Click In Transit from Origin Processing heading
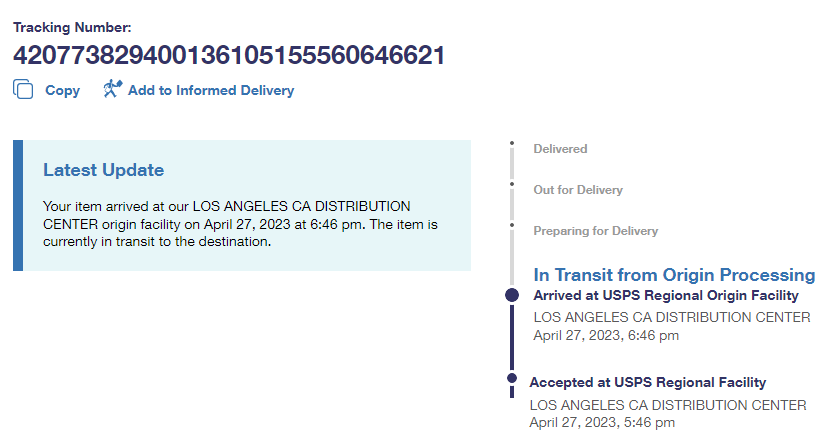Image resolution: width=823 pixels, height=447 pixels. (x=674, y=274)
